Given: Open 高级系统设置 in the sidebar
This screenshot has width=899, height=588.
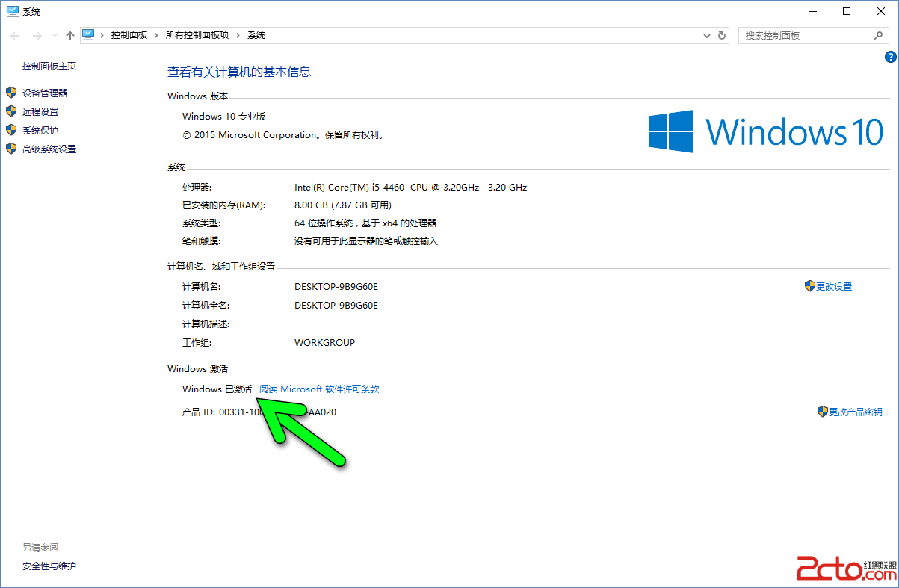Looking at the screenshot, I should point(49,149).
